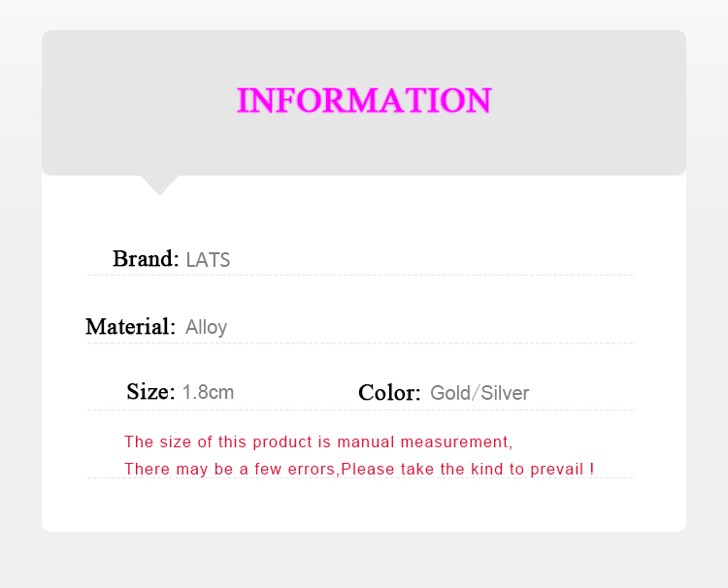Select the Alloy material value
This screenshot has height=588, width=728.
pos(206,328)
